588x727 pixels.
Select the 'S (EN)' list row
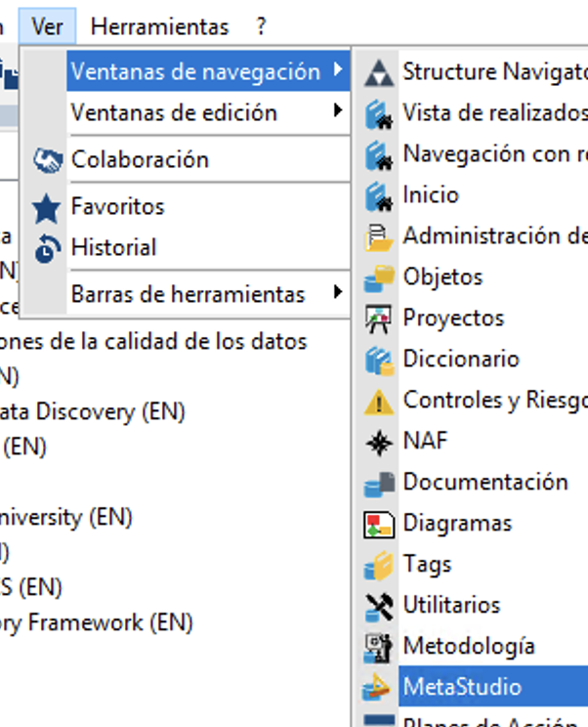click(31, 587)
